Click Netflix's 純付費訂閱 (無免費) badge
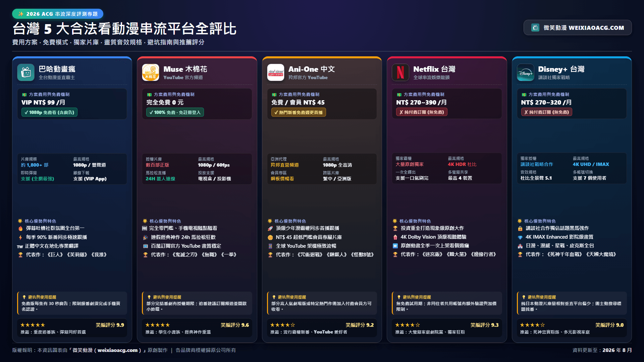Image resolution: width=644 pixels, height=362 pixels. (422, 112)
